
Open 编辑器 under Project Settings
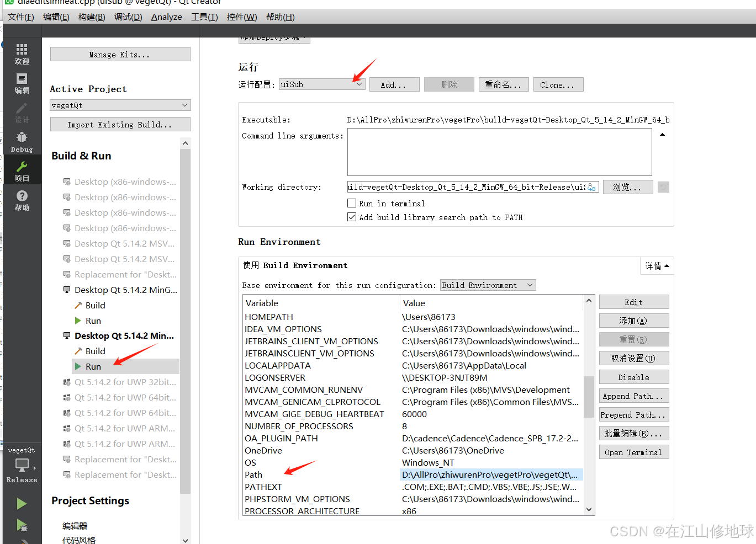click(x=75, y=526)
